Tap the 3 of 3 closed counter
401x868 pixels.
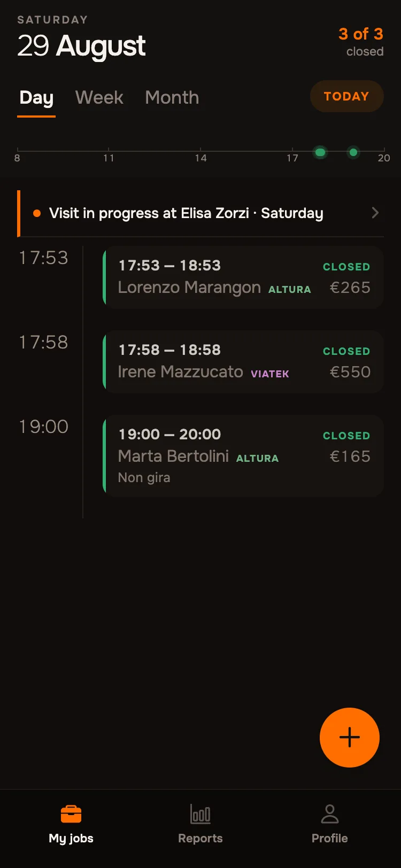point(361,42)
